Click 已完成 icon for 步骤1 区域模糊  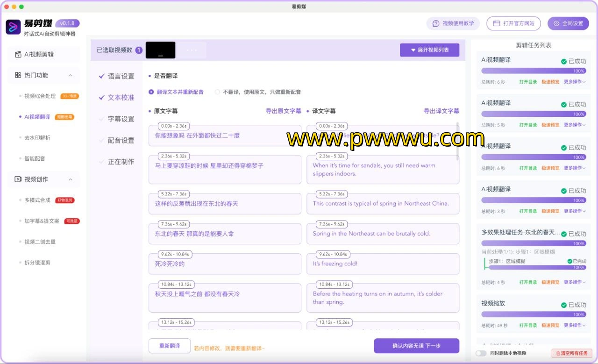(570, 261)
